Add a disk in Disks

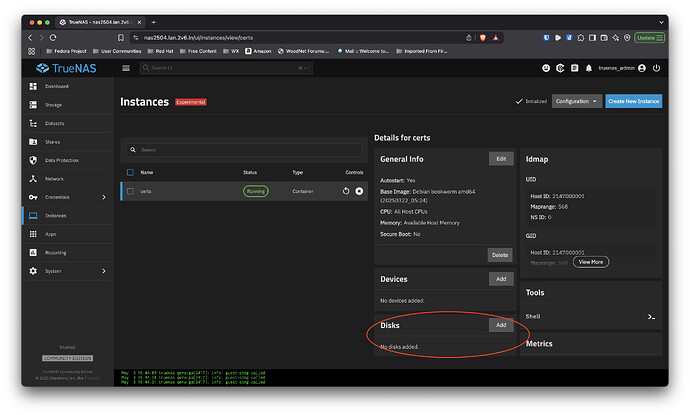[501, 325]
